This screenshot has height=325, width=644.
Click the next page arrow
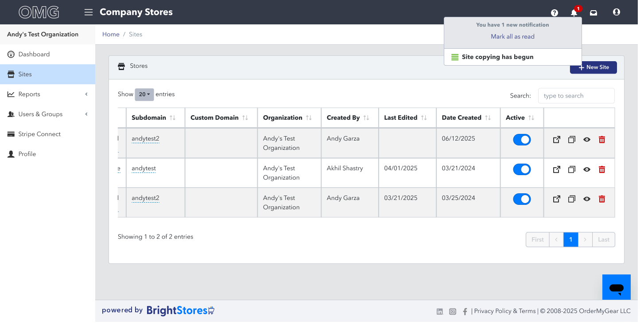click(585, 239)
